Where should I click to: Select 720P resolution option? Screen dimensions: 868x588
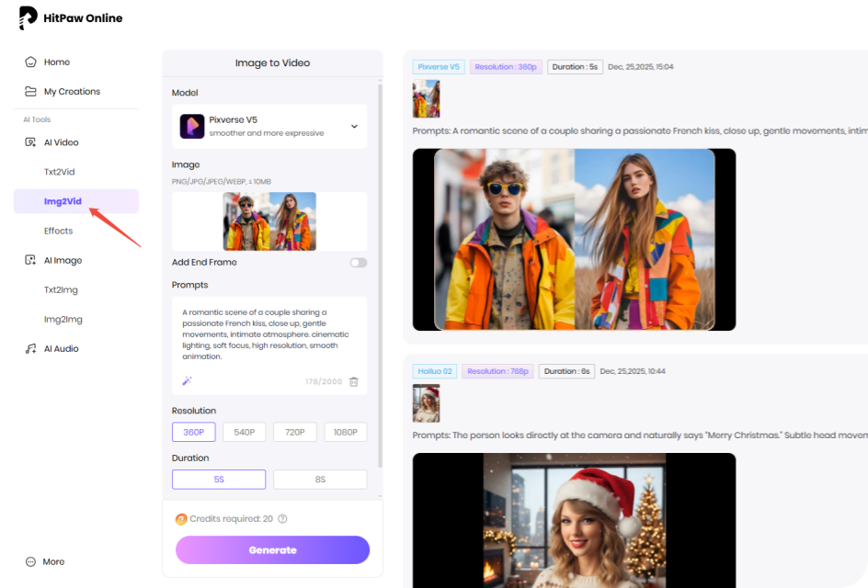tap(295, 432)
